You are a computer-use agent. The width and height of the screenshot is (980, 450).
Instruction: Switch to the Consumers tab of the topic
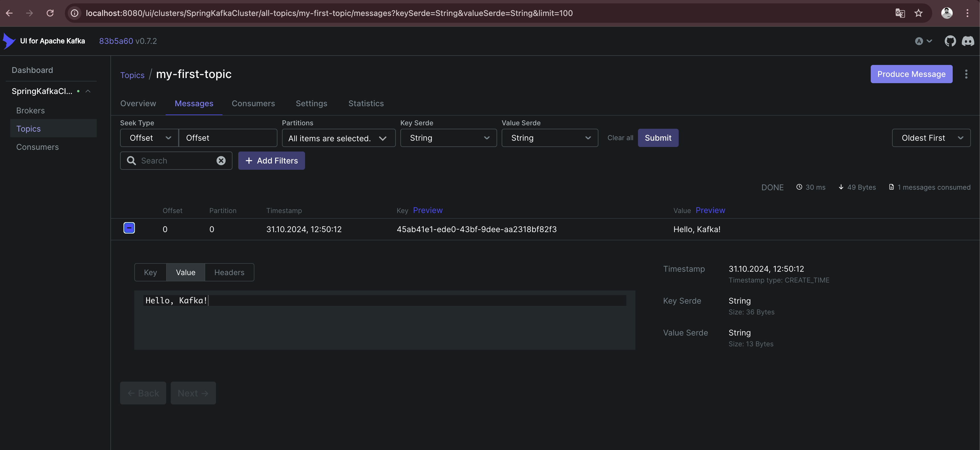coord(253,104)
